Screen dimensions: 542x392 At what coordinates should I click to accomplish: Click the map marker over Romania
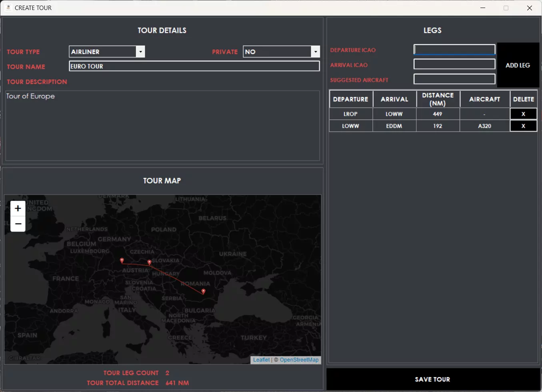(204, 291)
